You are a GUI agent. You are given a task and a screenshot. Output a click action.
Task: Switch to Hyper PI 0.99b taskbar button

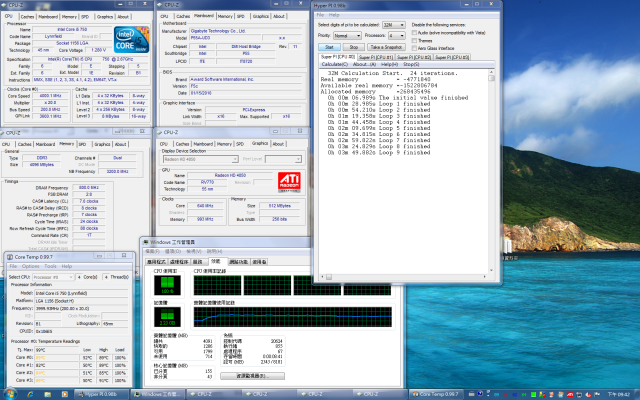[101, 394]
